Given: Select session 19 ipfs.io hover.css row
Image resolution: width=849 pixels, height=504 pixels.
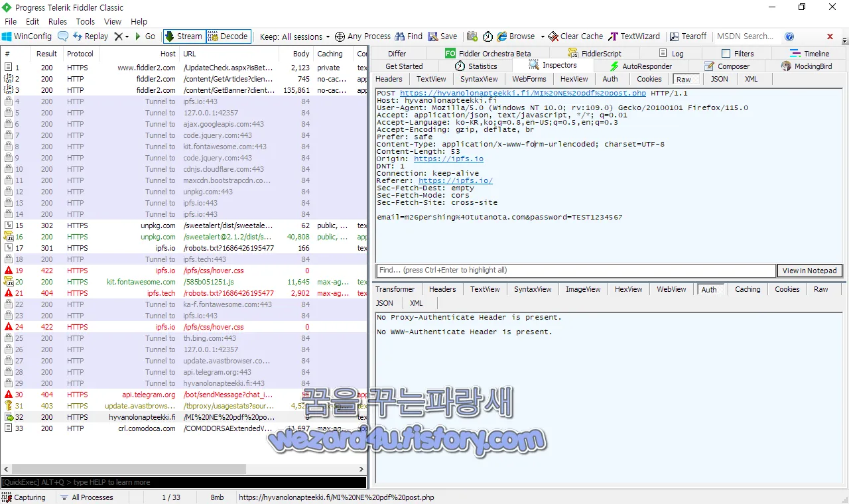Looking at the screenshot, I should click(184, 271).
